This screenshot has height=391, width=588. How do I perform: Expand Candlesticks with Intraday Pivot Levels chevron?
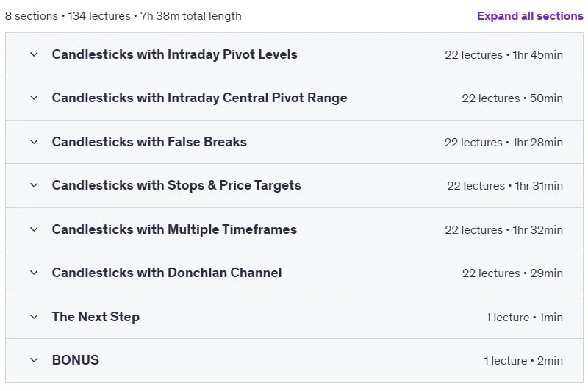click(x=34, y=54)
